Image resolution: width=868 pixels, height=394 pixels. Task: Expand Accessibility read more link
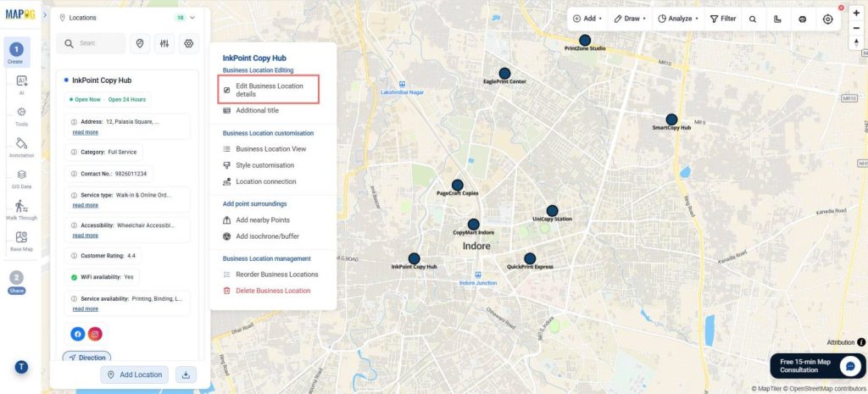tap(86, 236)
